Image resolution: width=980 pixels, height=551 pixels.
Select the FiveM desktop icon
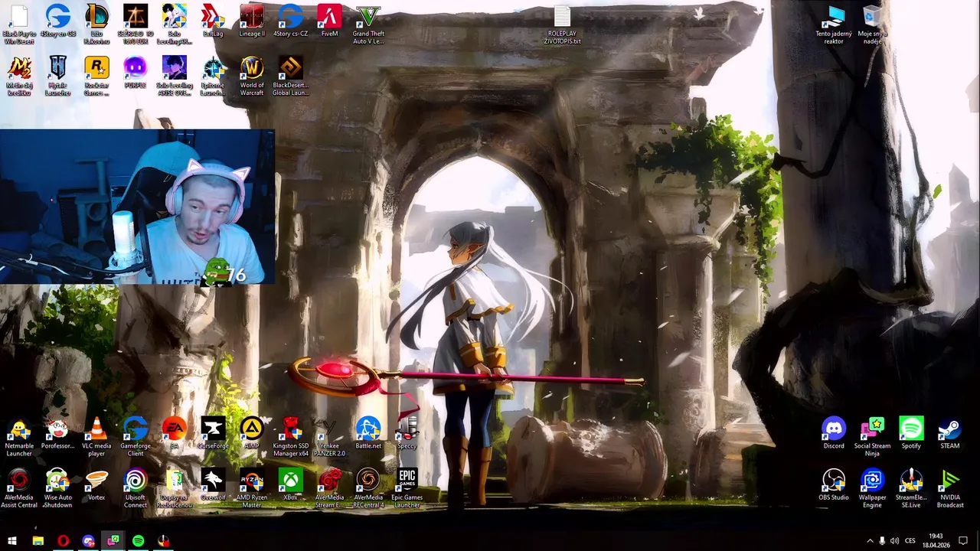(329, 21)
